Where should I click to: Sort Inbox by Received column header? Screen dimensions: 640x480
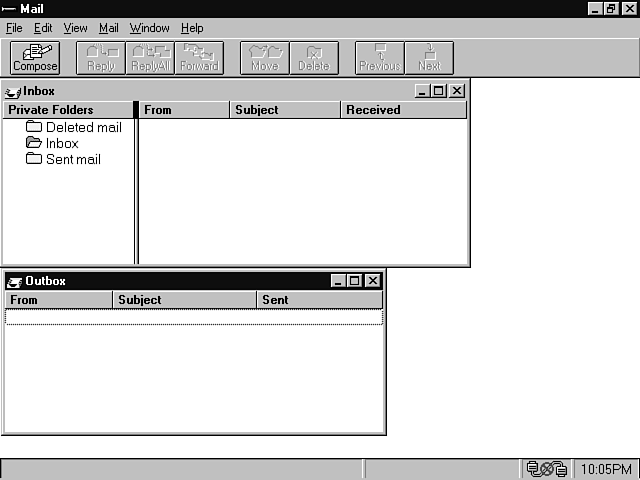pyautogui.click(x=403, y=110)
